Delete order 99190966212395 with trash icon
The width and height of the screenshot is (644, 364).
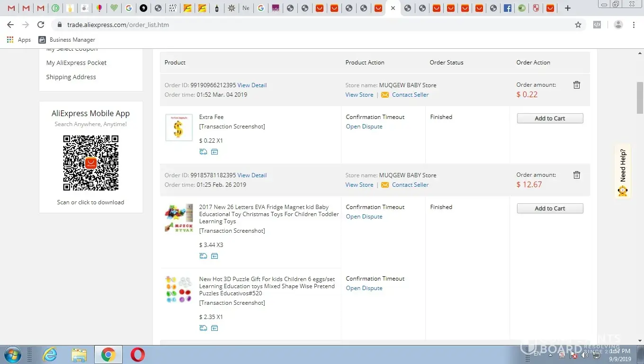tap(576, 85)
